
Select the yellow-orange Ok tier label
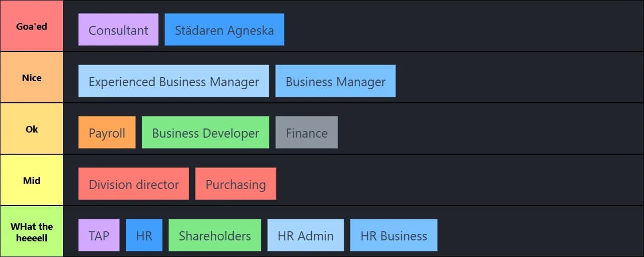(32, 129)
